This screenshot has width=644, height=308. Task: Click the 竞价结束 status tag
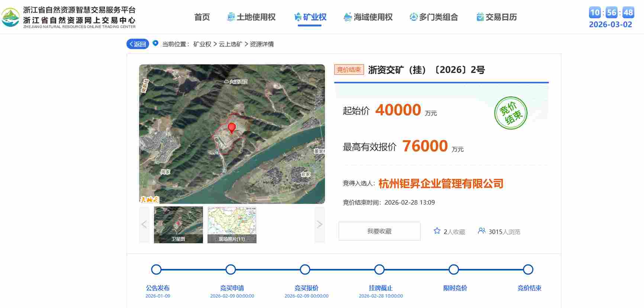pyautogui.click(x=349, y=70)
